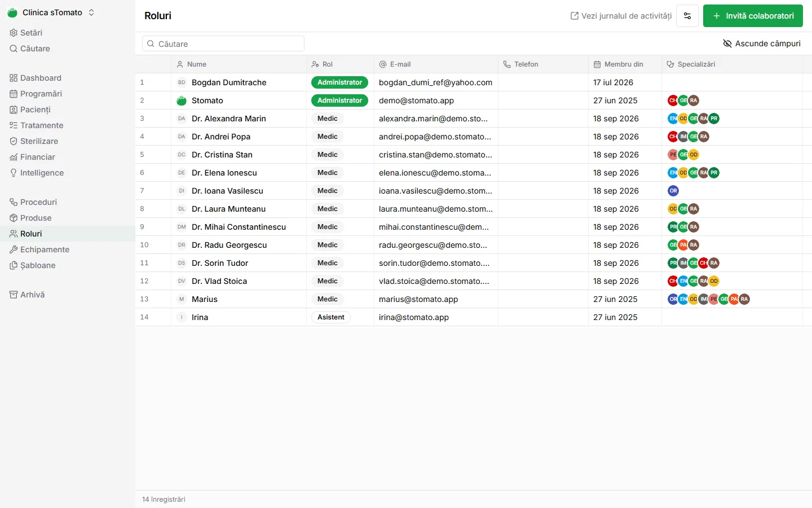Click the OR specialization badge for Dr. Ioana Vasilescu
The width and height of the screenshot is (812, 508).
(673, 191)
